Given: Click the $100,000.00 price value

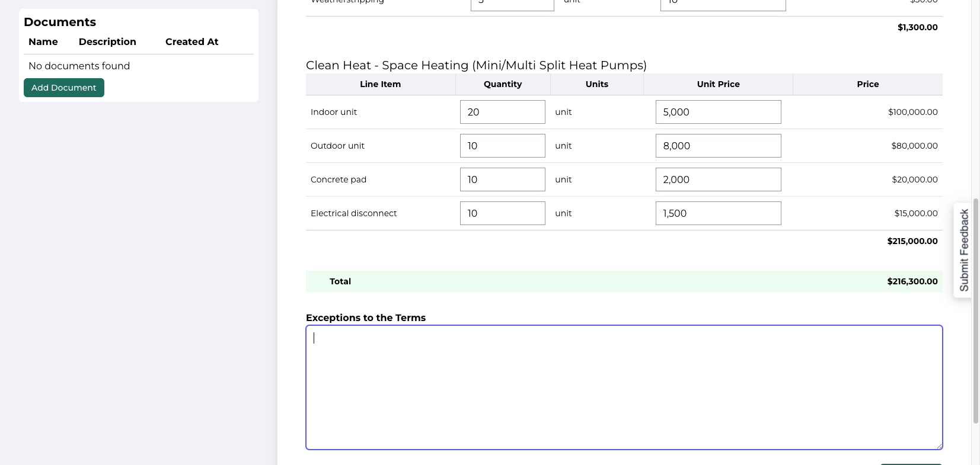Looking at the screenshot, I should click(x=913, y=112).
